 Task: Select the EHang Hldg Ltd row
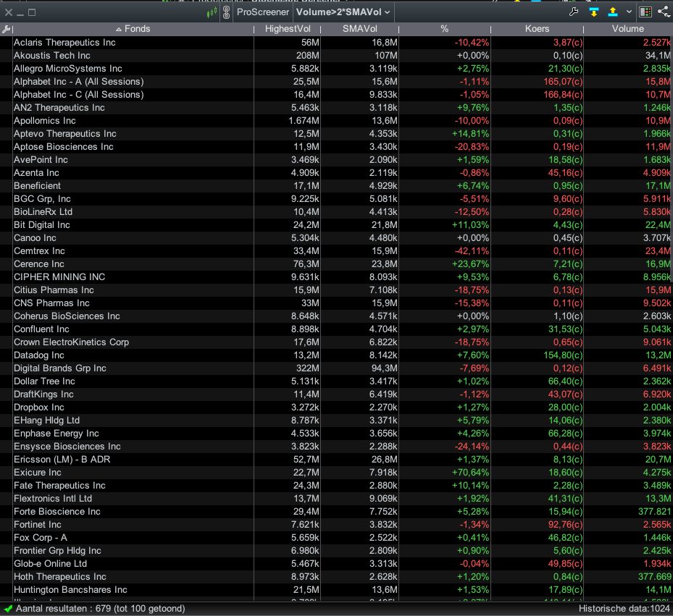pos(336,421)
